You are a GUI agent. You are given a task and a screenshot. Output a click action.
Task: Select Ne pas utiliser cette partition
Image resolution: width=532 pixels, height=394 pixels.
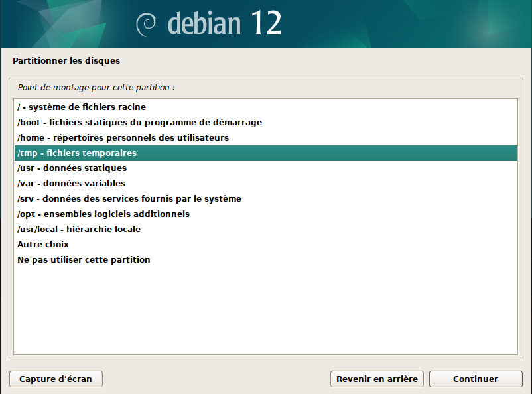266,260
